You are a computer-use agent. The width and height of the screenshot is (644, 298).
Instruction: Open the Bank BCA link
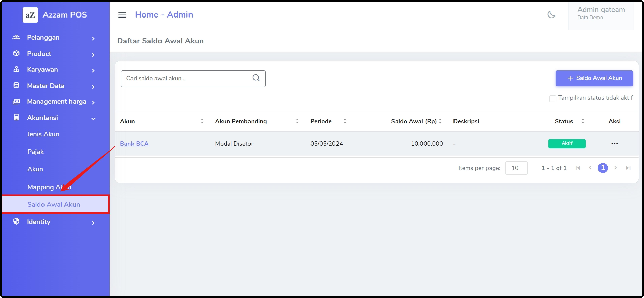pyautogui.click(x=134, y=144)
